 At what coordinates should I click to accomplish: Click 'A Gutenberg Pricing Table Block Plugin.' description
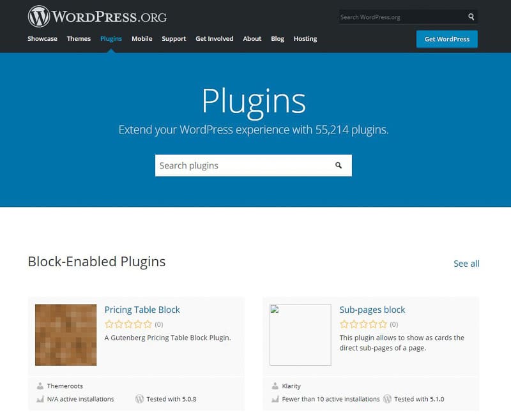coord(168,338)
